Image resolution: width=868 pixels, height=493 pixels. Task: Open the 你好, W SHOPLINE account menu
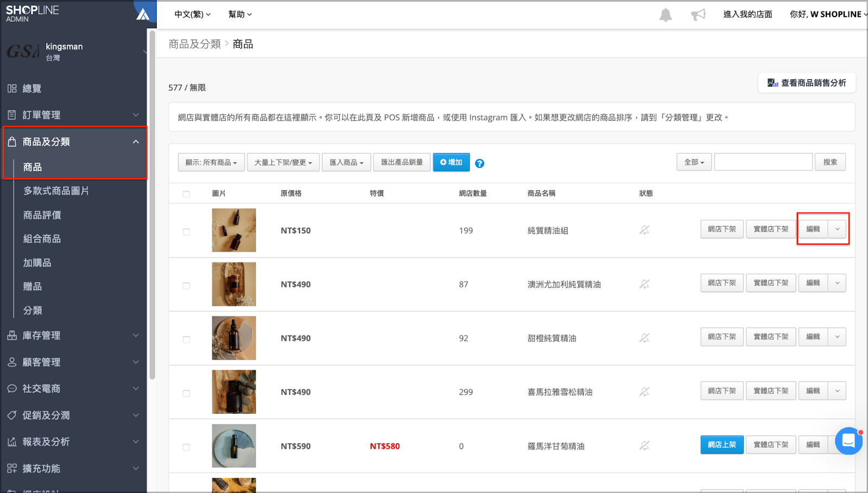[828, 14]
